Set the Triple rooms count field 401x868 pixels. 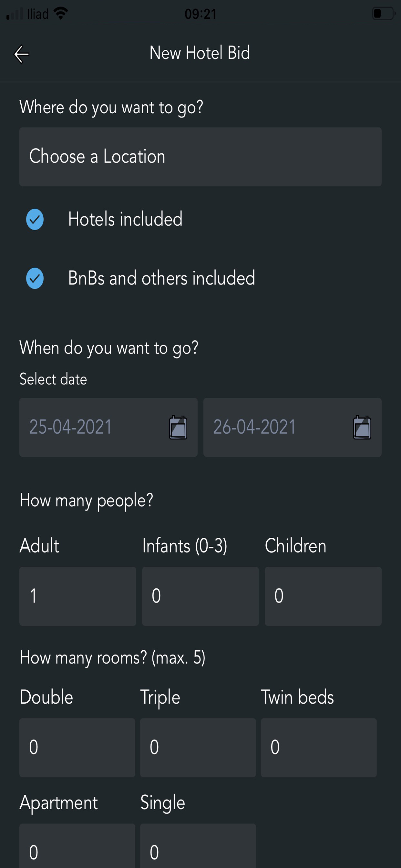coord(198,747)
